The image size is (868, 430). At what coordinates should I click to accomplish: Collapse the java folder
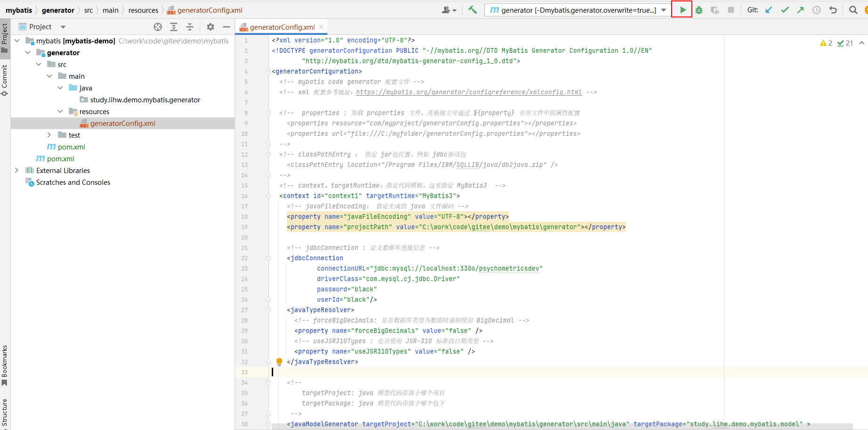[x=60, y=88]
